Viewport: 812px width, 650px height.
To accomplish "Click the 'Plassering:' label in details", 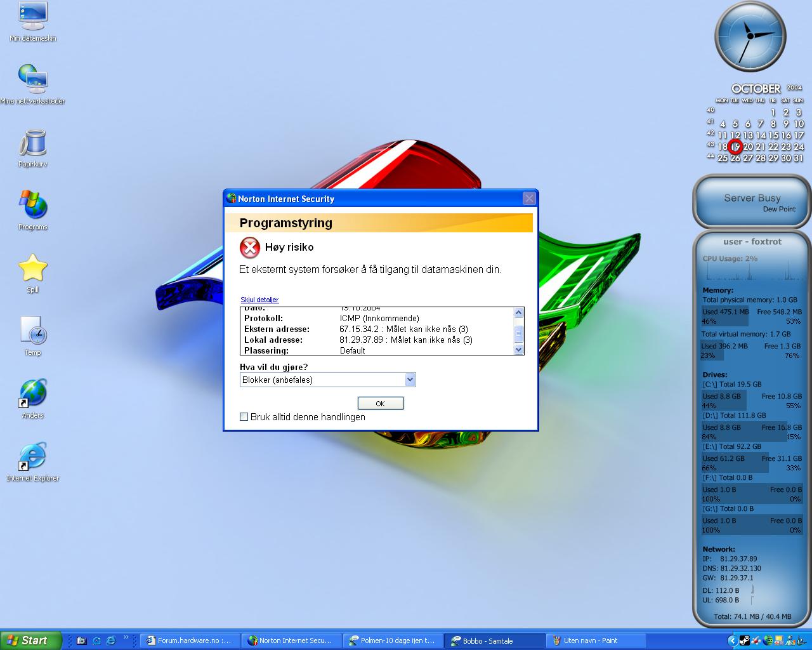I will pyautogui.click(x=266, y=350).
